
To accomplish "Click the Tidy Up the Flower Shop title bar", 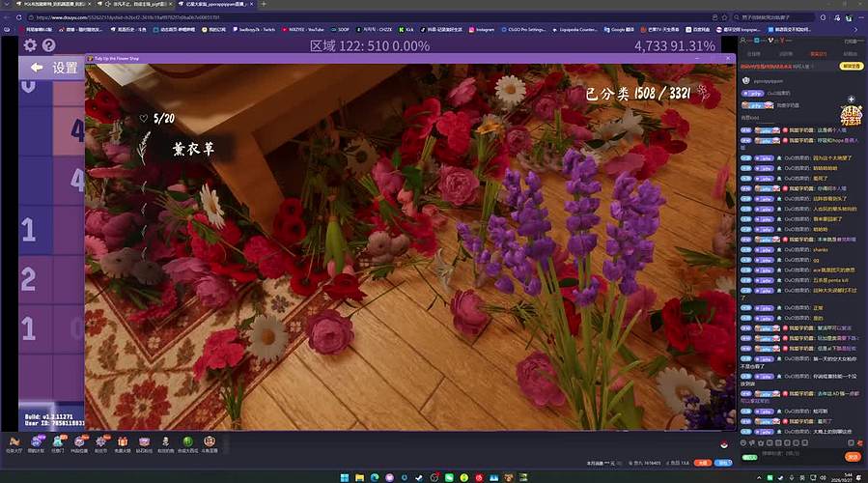I will (x=410, y=58).
